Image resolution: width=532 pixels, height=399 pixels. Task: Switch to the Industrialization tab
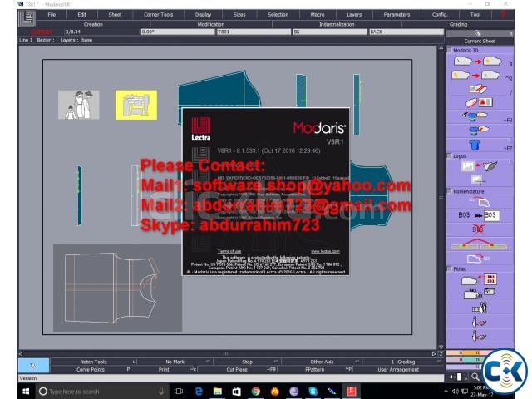337,24
